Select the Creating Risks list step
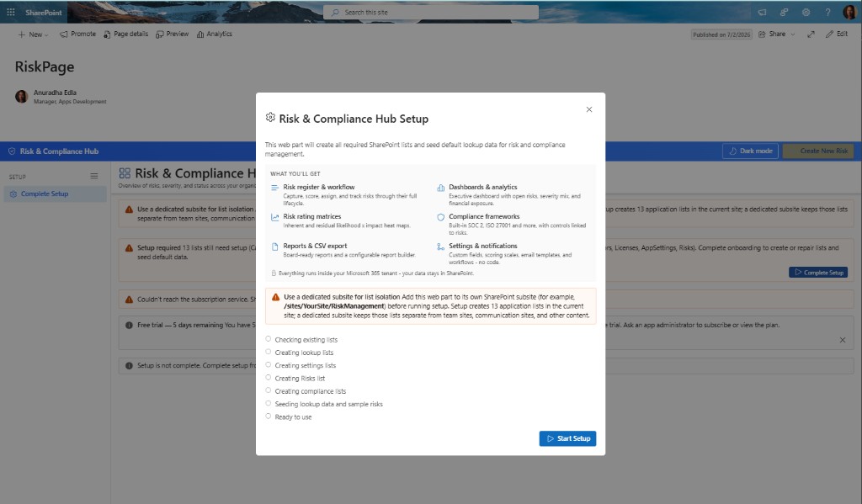 coord(295,378)
